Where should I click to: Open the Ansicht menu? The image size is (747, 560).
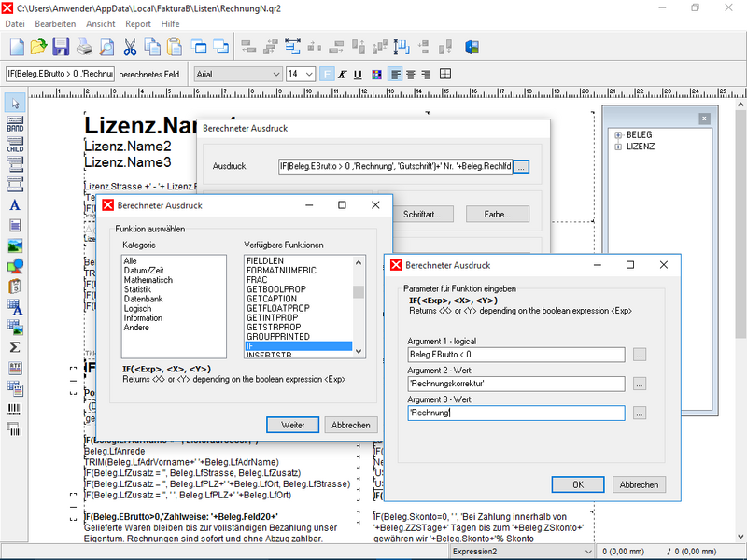click(101, 24)
